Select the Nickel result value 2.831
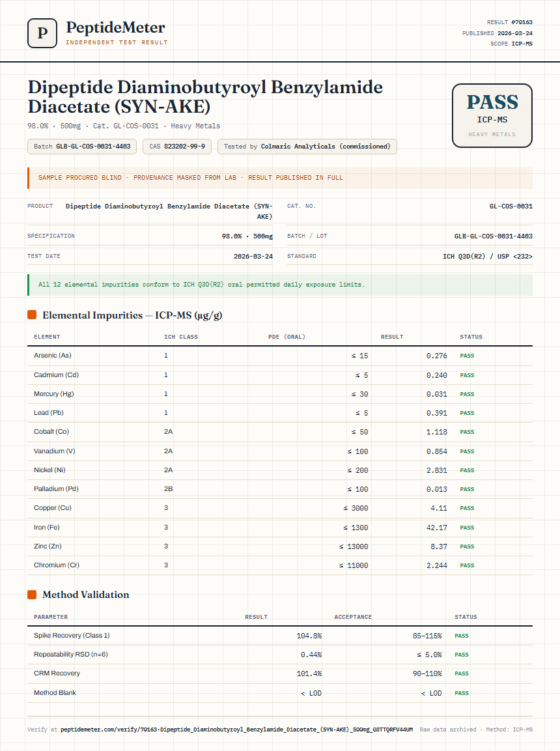 tap(436, 470)
